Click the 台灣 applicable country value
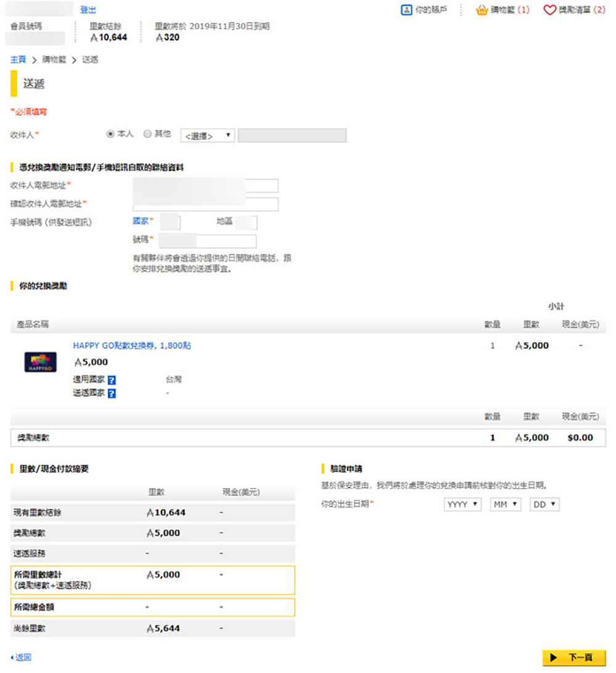This screenshot has height=673, width=616. pyautogui.click(x=174, y=380)
